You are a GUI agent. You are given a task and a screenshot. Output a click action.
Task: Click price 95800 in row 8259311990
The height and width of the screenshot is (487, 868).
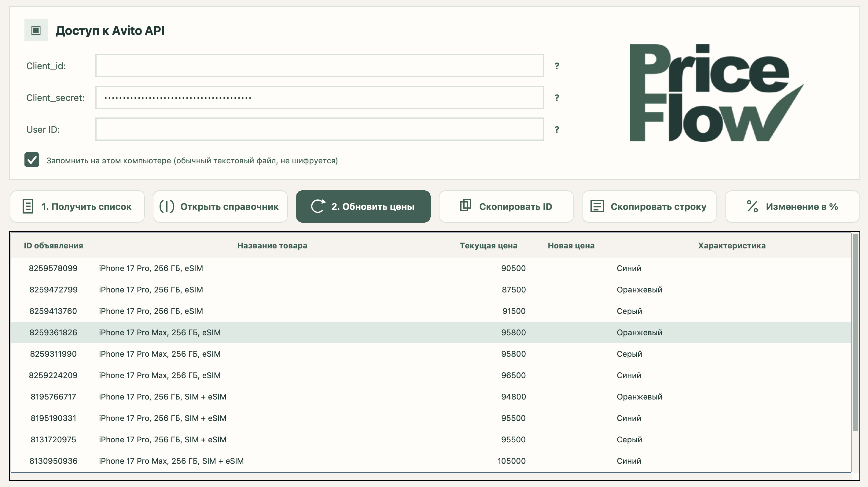513,354
